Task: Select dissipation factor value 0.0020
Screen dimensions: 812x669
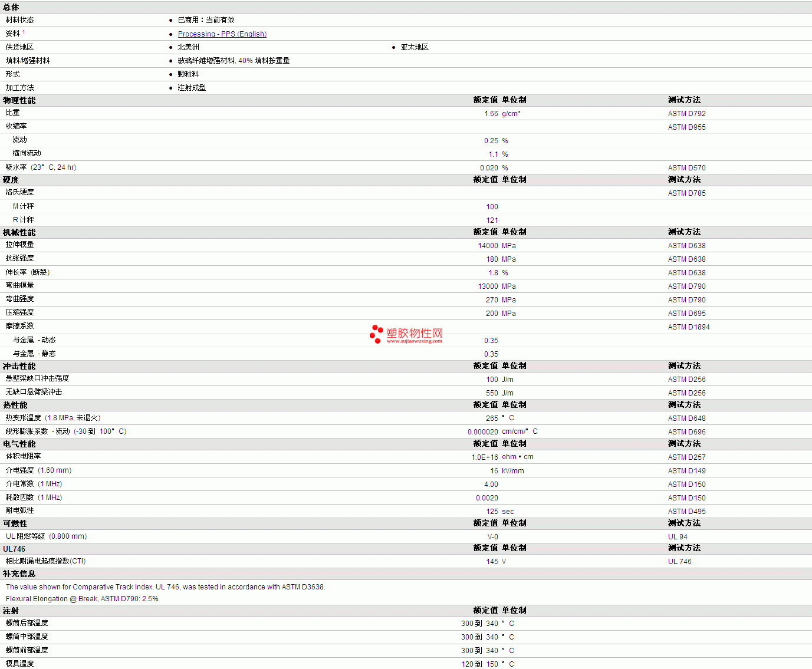Action: (x=487, y=498)
